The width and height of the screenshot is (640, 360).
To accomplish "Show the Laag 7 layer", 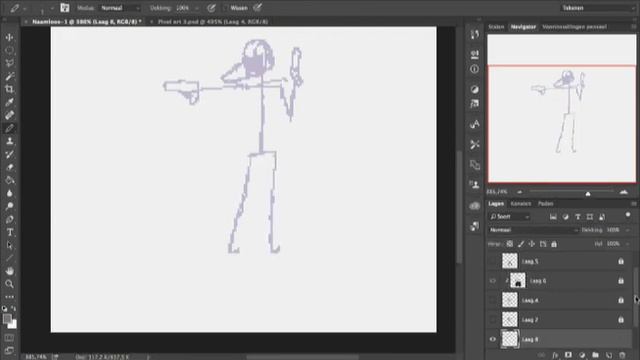I will coord(493,320).
